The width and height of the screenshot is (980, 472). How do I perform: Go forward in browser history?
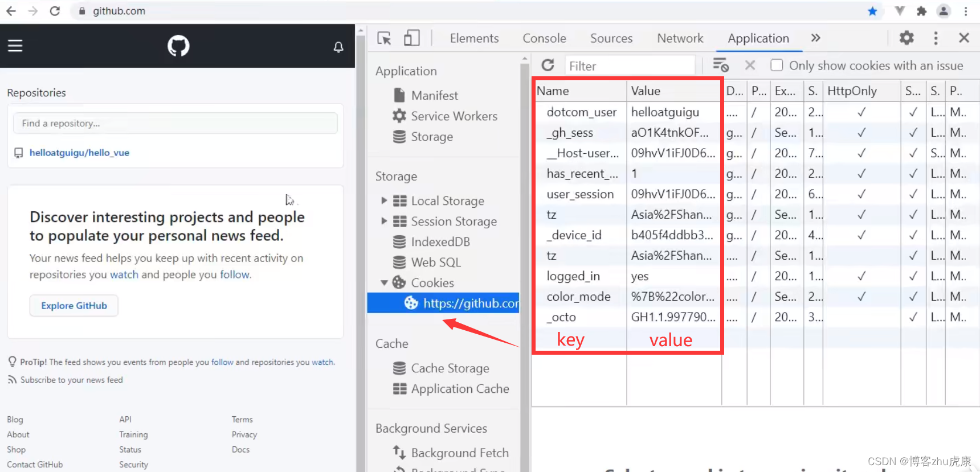click(32, 11)
